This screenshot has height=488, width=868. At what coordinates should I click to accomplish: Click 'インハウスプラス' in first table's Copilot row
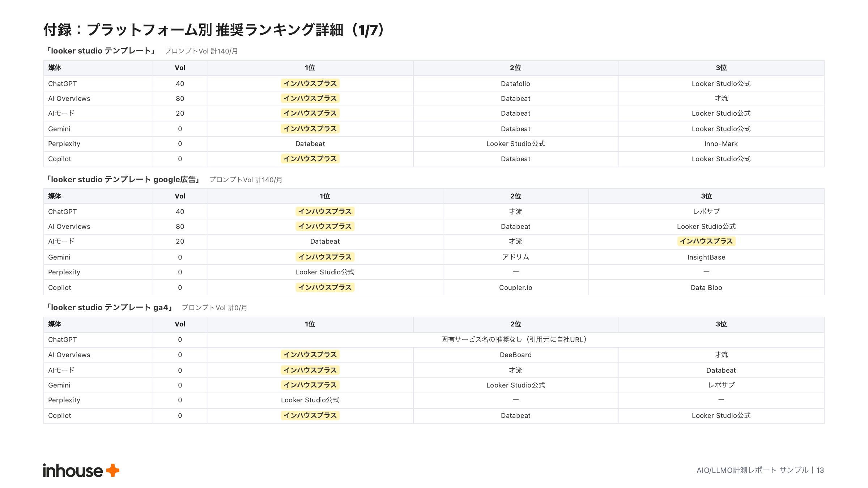310,159
